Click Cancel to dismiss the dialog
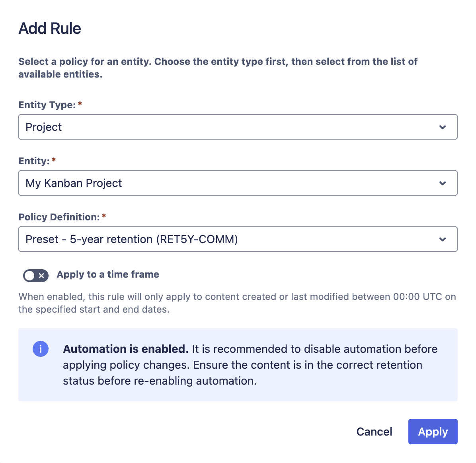 click(x=374, y=432)
